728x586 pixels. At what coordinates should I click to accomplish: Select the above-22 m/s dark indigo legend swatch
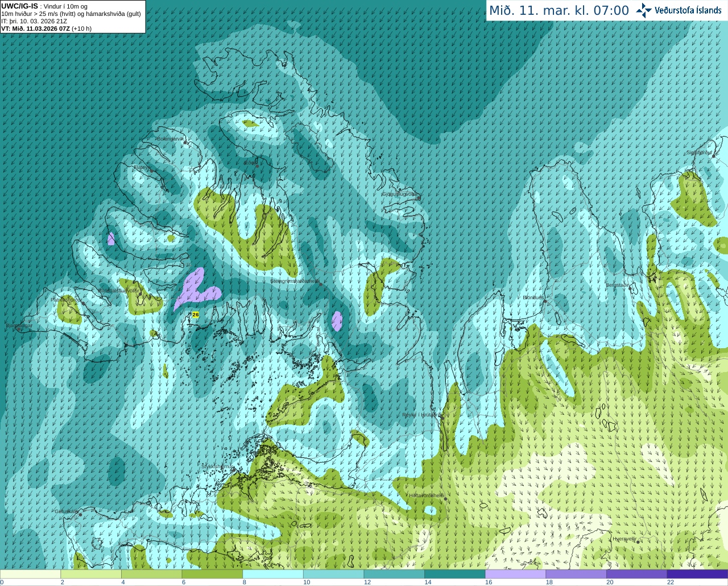(x=697, y=574)
